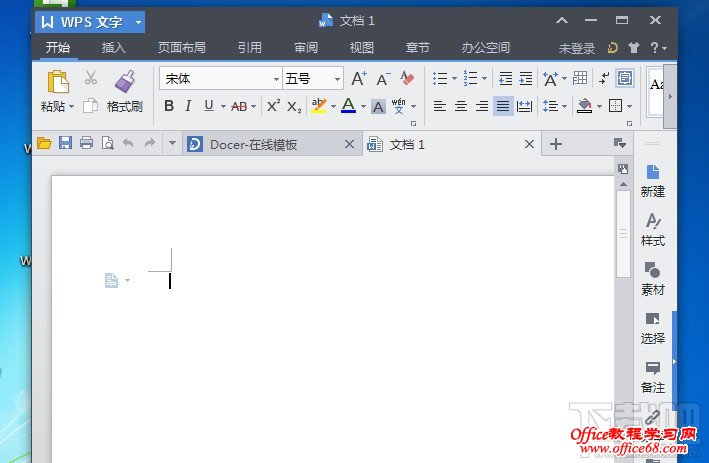Undo last action
Image resolution: width=709 pixels, height=463 pixels.
click(x=128, y=143)
